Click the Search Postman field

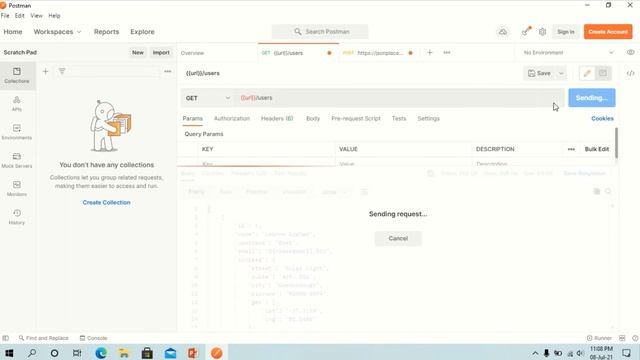pos(320,31)
